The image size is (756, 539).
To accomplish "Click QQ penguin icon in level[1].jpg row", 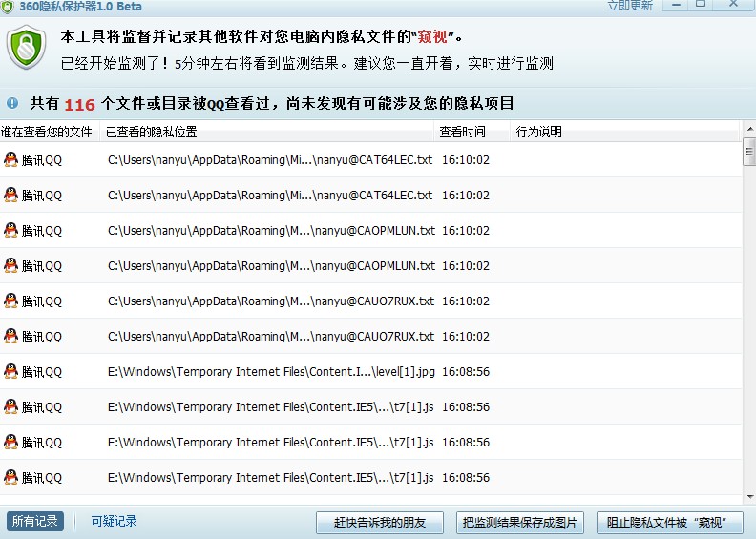I will tap(10, 371).
